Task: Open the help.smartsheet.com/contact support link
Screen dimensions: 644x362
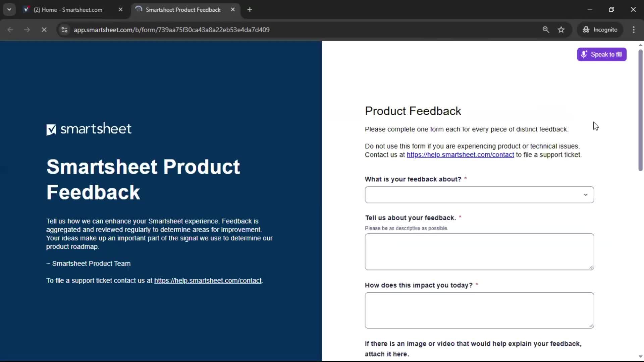Action: click(461, 155)
